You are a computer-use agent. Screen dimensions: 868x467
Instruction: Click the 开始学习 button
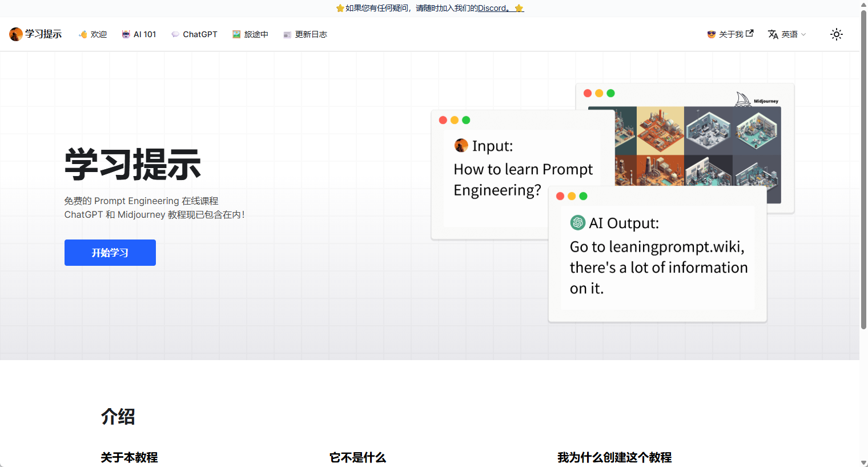(110, 253)
